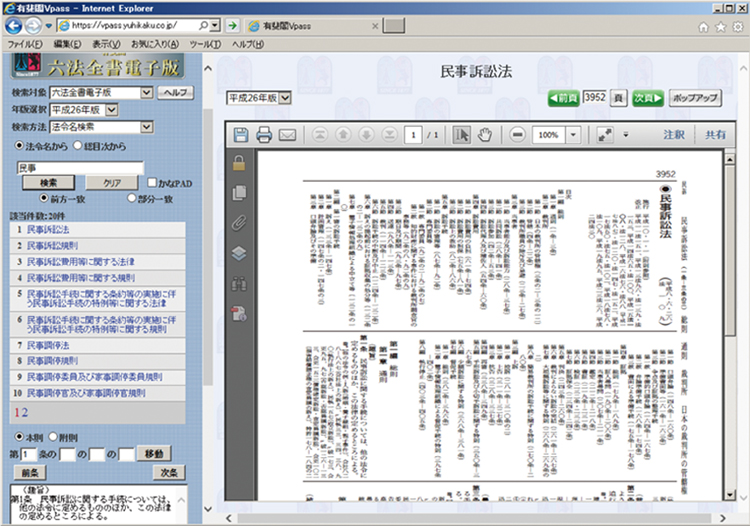Click the ポップアップ button
Screen dimensions: 750x526
tap(695, 98)
